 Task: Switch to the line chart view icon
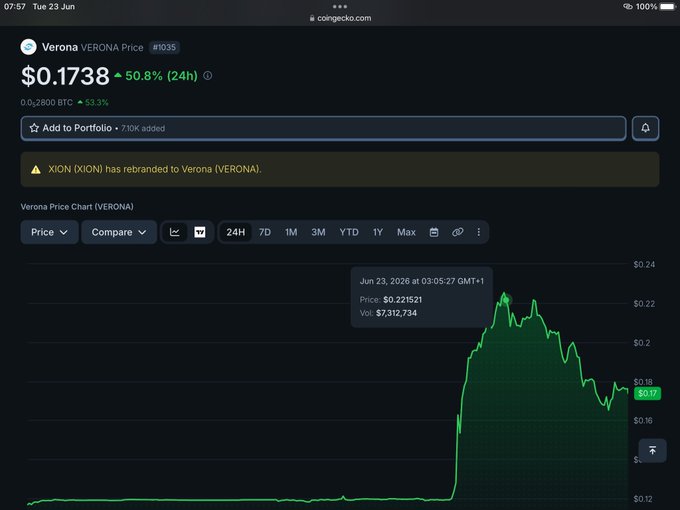175,232
